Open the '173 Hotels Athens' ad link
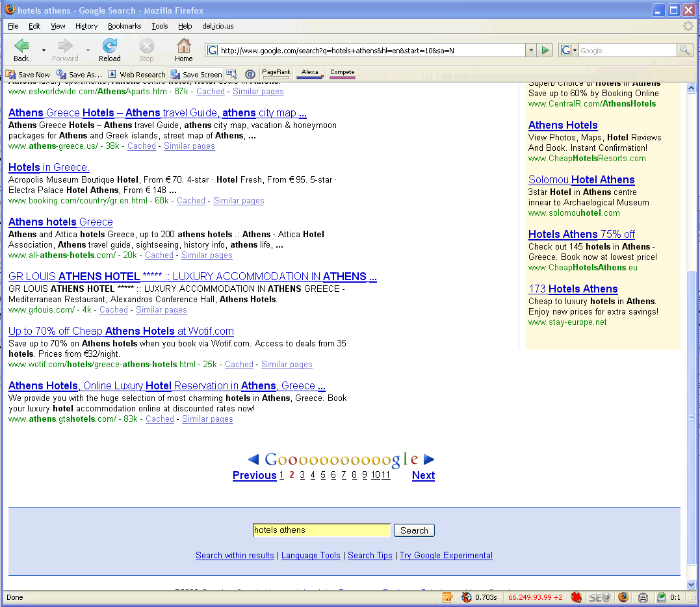700x607 pixels. pyautogui.click(x=573, y=289)
